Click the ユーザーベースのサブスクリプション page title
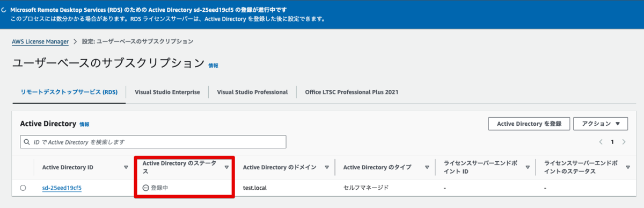Screen dimensions: 644x208 pyautogui.click(x=108, y=63)
